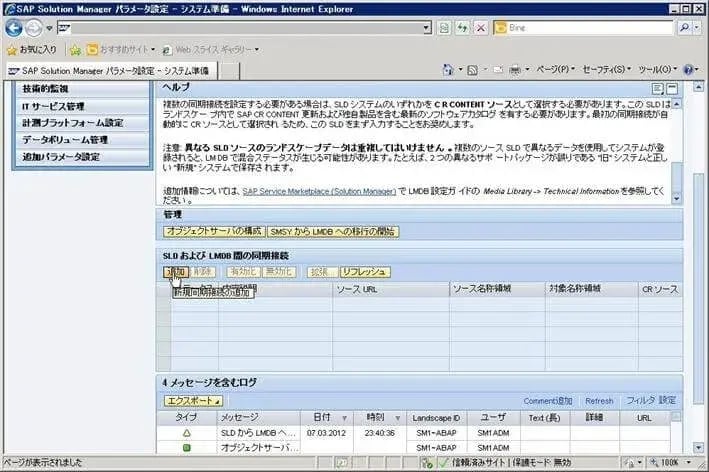This screenshot has width=709, height=472.
Task: Click the page refresh icon
Action: pyautogui.click(x=462, y=28)
